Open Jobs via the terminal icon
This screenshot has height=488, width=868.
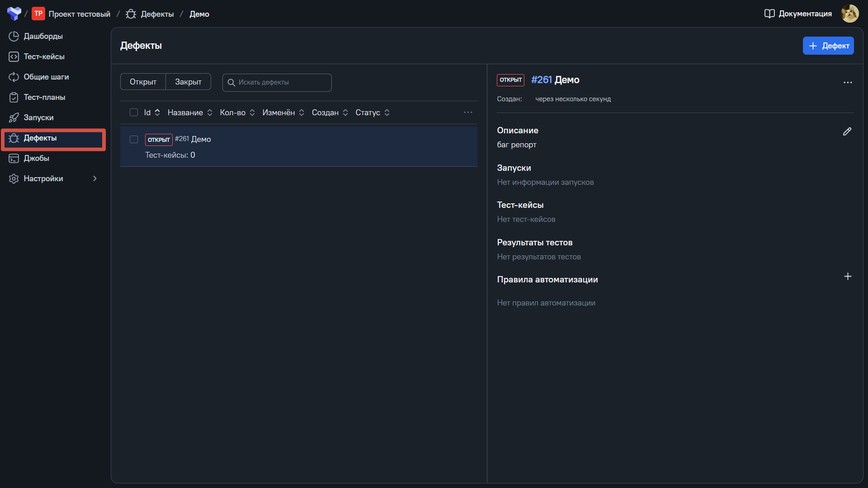coord(14,158)
